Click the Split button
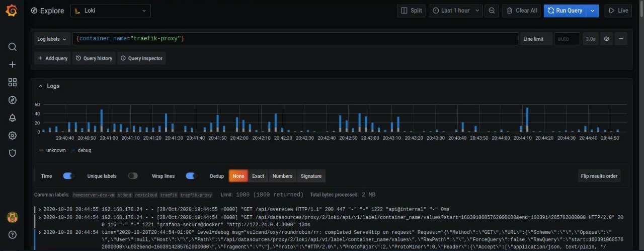 411,11
